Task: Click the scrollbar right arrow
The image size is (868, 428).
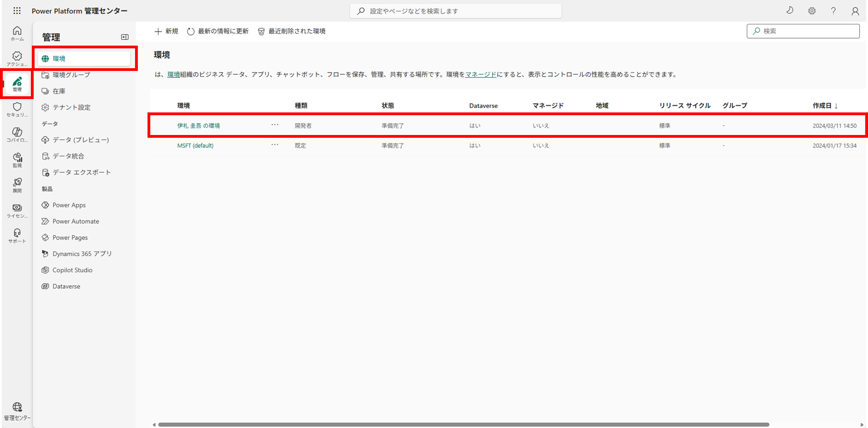Action: (862, 425)
